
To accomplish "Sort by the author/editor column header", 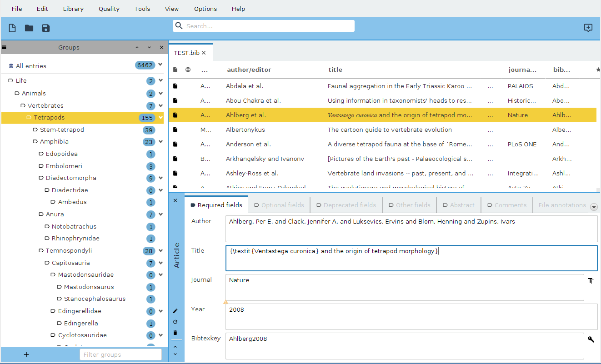I will point(249,70).
